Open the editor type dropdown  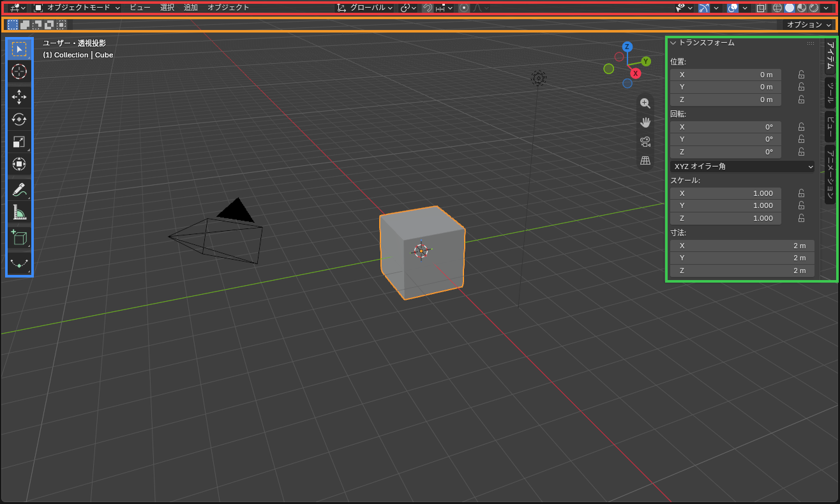[x=18, y=8]
